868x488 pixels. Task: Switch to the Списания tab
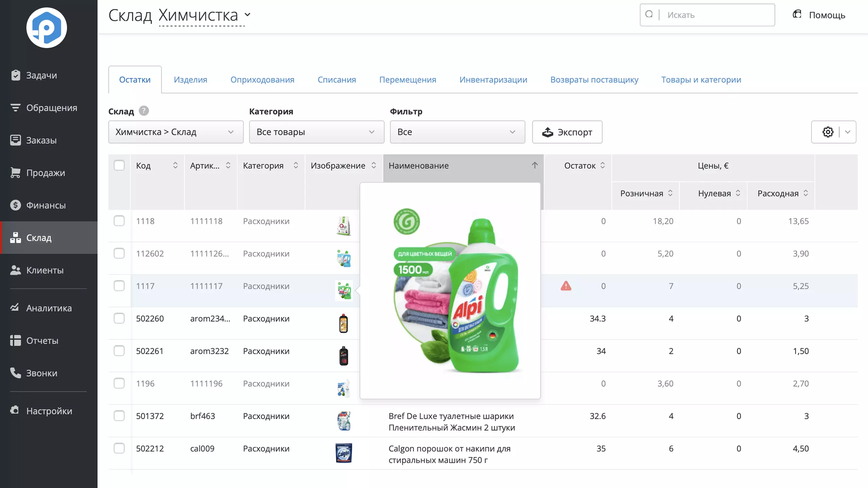337,80
